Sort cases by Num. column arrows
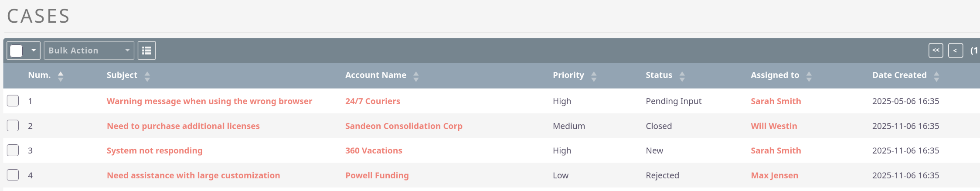 pyautogui.click(x=61, y=76)
